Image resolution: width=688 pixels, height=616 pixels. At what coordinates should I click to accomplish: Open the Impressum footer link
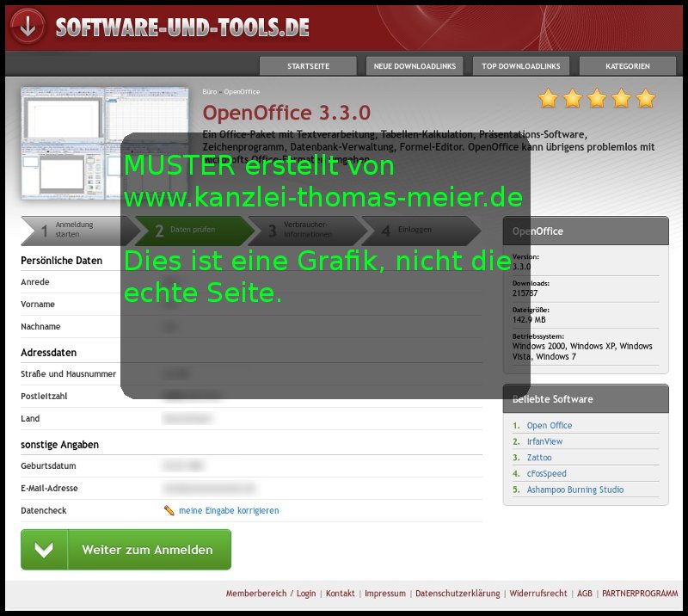pos(384,594)
